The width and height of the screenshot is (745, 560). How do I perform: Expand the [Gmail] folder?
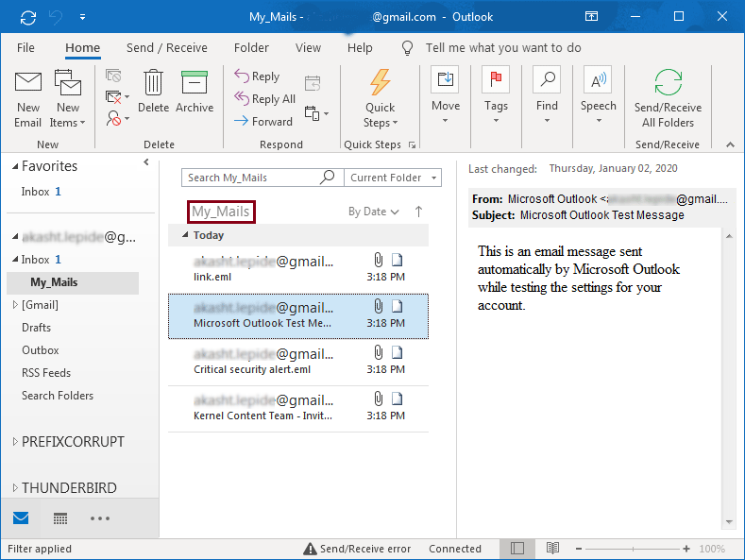click(15, 305)
